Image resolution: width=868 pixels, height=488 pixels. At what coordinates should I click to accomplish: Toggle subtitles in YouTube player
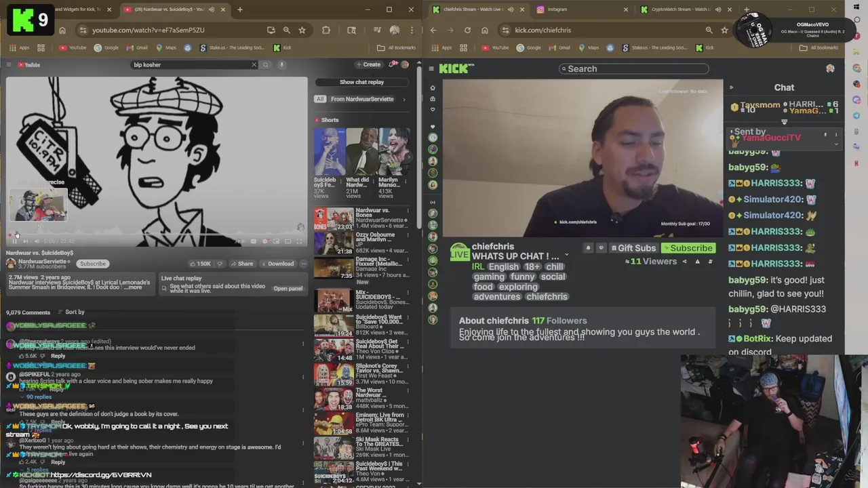click(x=254, y=241)
